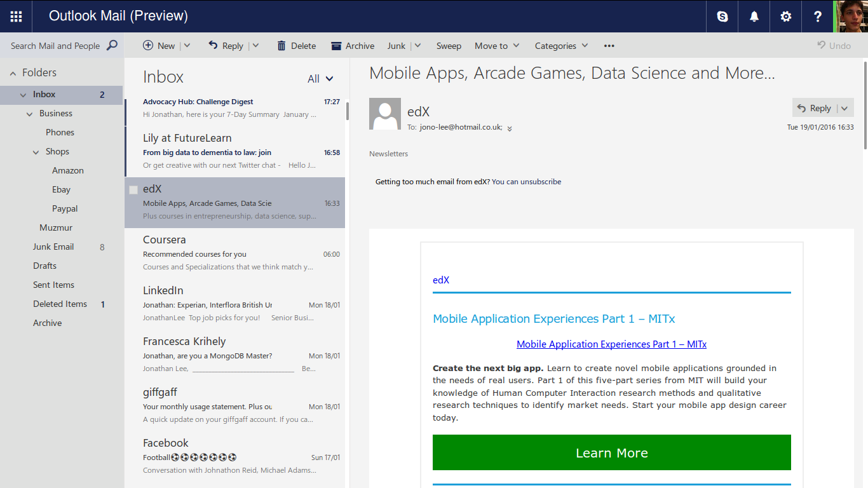
Task: Show notifications bell
Action: (754, 17)
